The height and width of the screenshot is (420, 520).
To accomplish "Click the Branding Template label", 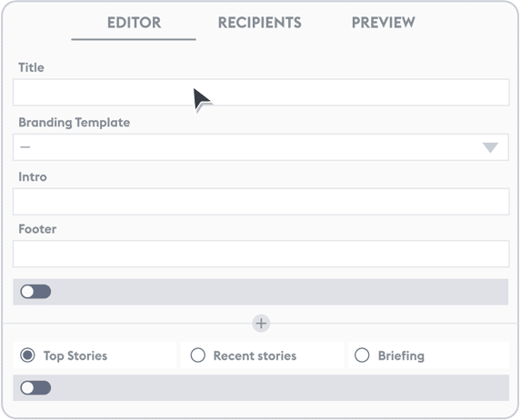I will (75, 123).
